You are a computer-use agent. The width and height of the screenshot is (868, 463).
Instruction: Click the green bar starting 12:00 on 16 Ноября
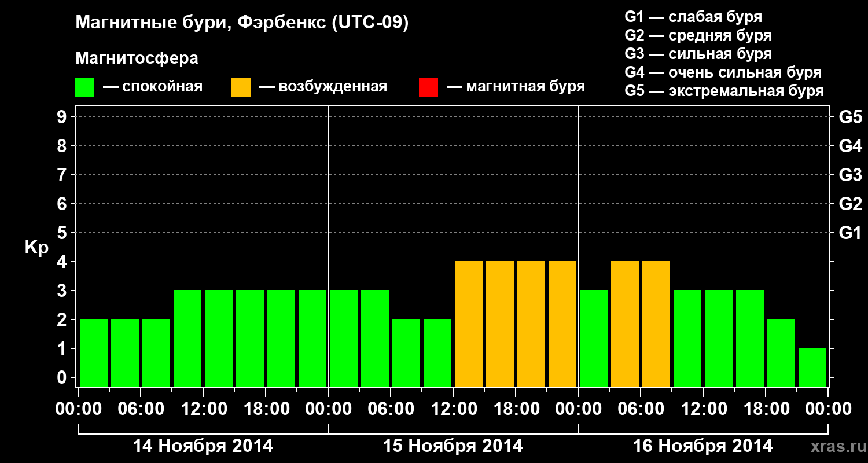coord(719,338)
